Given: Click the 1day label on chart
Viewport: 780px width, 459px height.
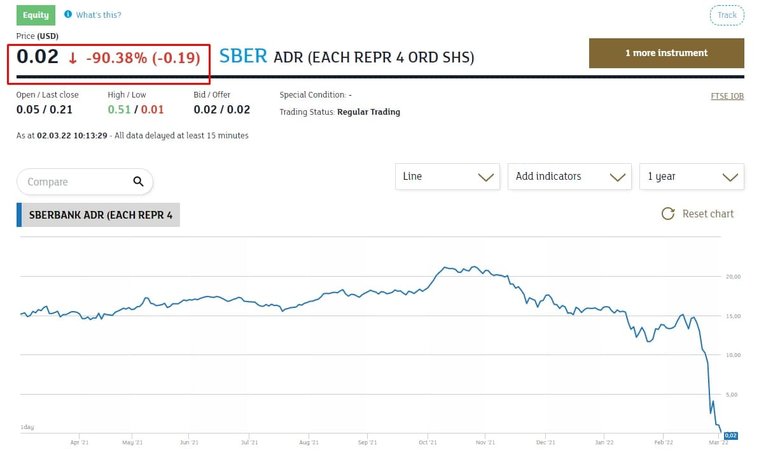Looking at the screenshot, I should coord(27,427).
